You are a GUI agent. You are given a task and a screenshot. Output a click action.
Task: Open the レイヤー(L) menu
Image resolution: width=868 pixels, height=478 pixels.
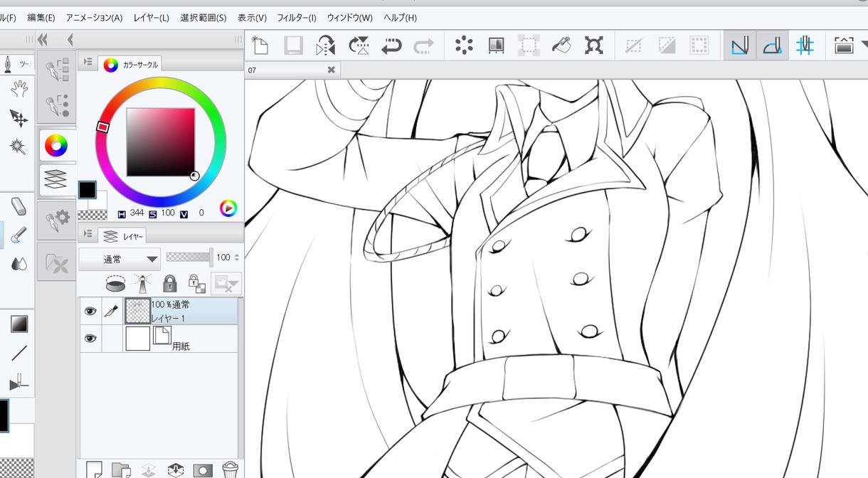click(150, 17)
